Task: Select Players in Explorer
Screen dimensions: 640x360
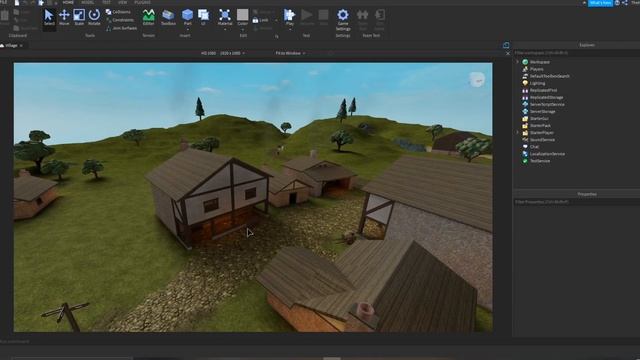Action: click(536, 69)
